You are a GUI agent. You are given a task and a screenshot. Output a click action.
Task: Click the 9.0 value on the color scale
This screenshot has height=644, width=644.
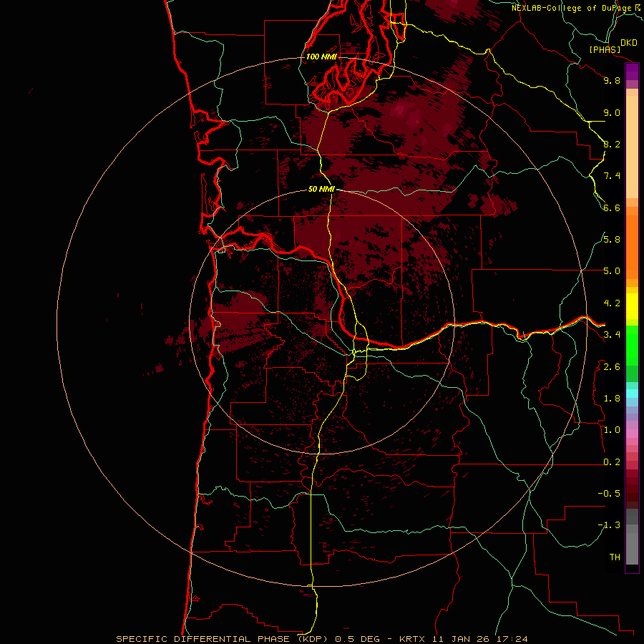coord(612,112)
